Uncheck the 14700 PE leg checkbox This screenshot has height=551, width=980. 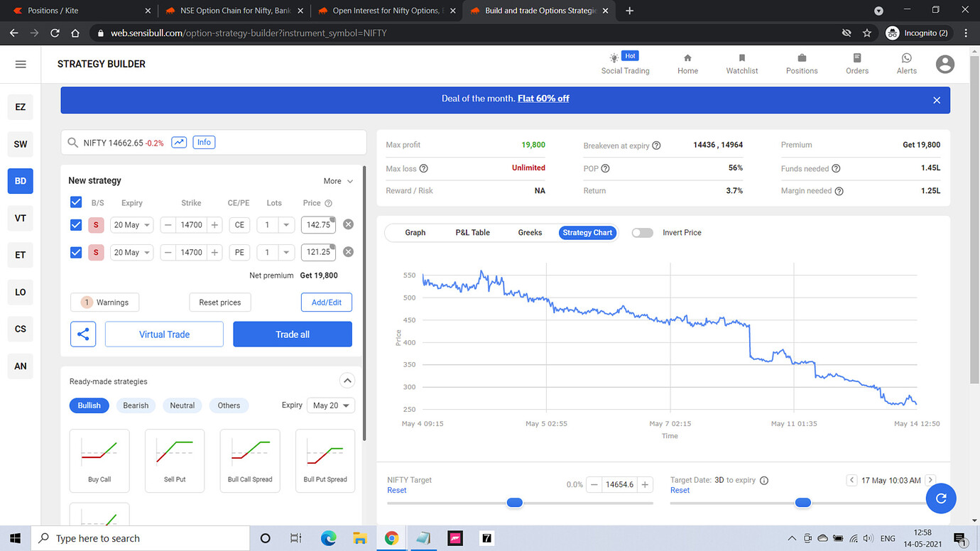76,251
